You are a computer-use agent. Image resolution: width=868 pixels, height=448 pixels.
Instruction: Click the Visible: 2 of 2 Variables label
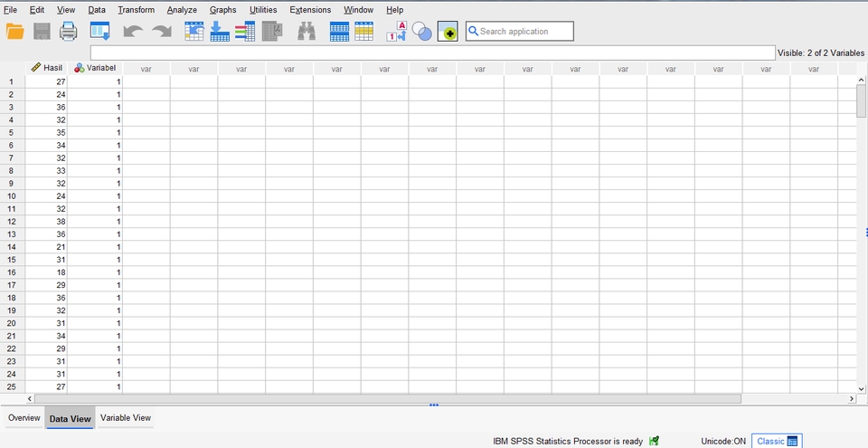[x=821, y=52]
